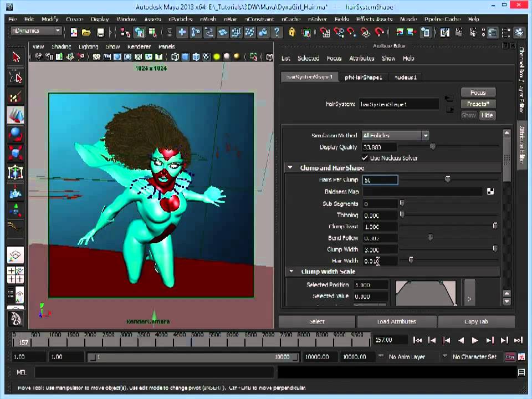Open the No Anim Layer dropdown arrow
Image resolution: width=532 pixels, height=399 pixels.
tap(381, 356)
